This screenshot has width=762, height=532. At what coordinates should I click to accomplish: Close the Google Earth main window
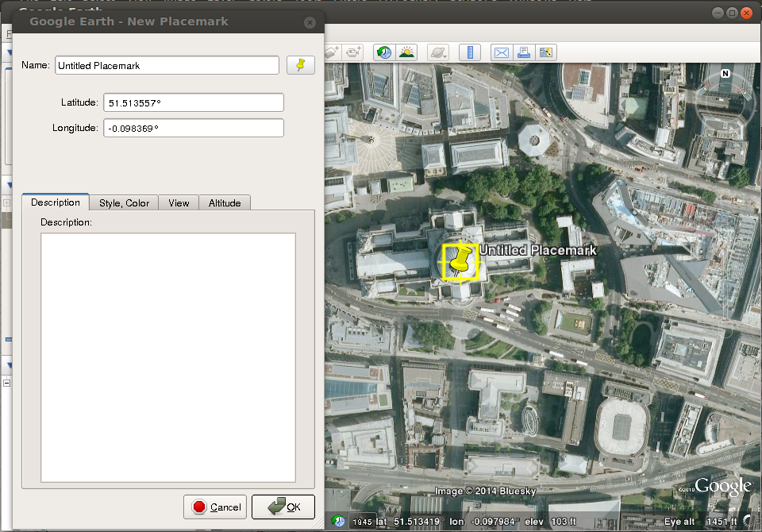(746, 13)
